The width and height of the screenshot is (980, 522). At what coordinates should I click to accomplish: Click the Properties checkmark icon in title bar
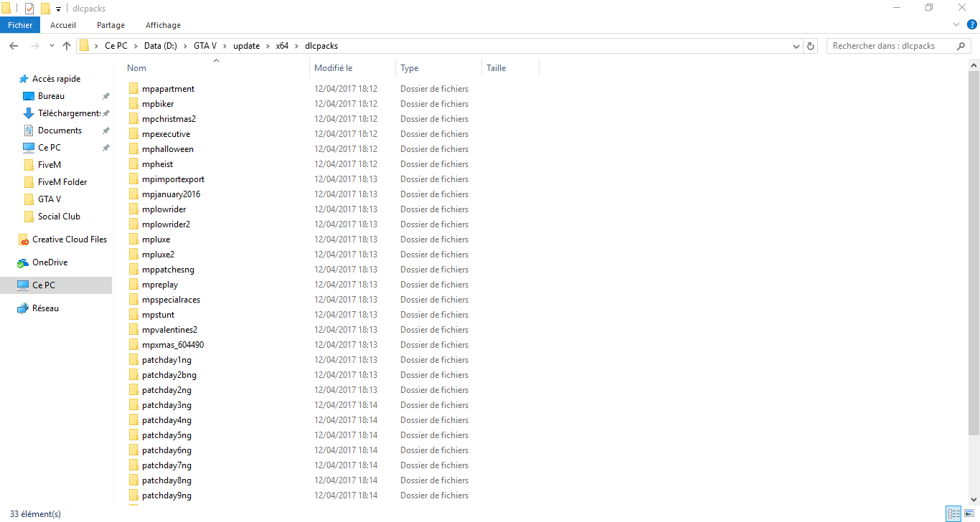(x=29, y=9)
